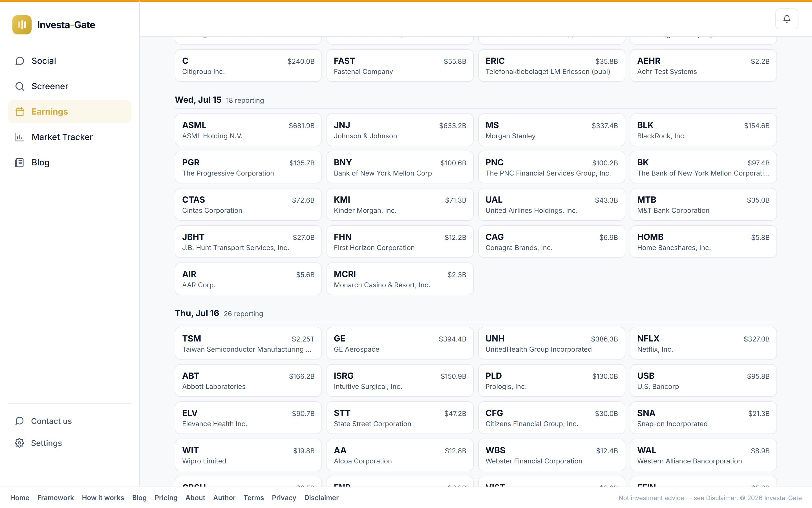Click the Market Tracker chart icon
Screen dimensions: 812x508
tap(19, 137)
